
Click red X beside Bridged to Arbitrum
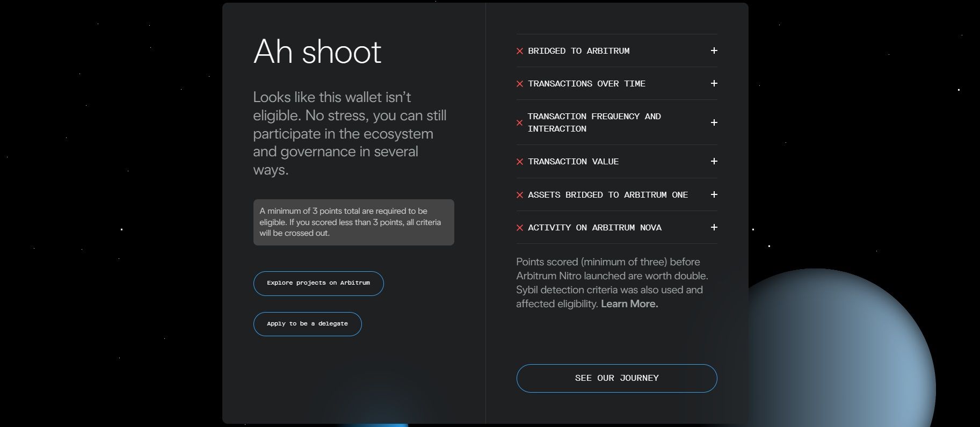520,51
